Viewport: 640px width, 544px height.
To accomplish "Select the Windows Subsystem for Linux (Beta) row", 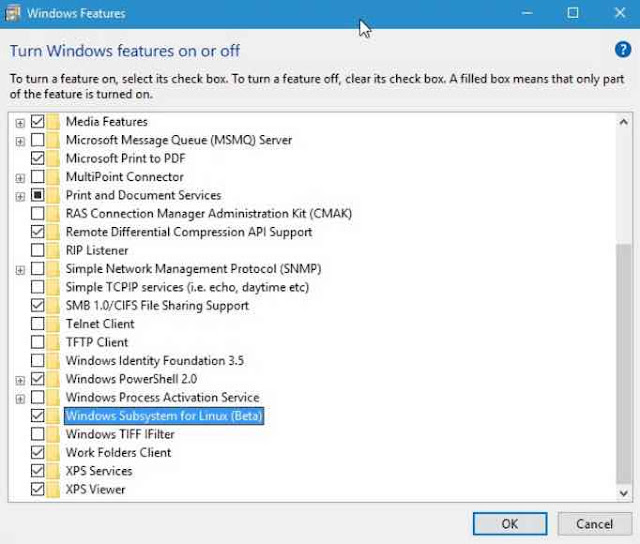I will coord(164,416).
